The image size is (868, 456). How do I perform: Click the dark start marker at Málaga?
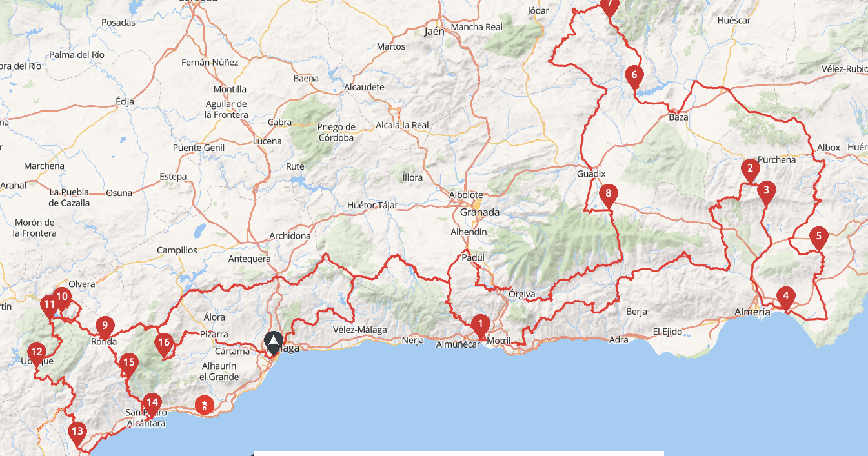coord(274,342)
